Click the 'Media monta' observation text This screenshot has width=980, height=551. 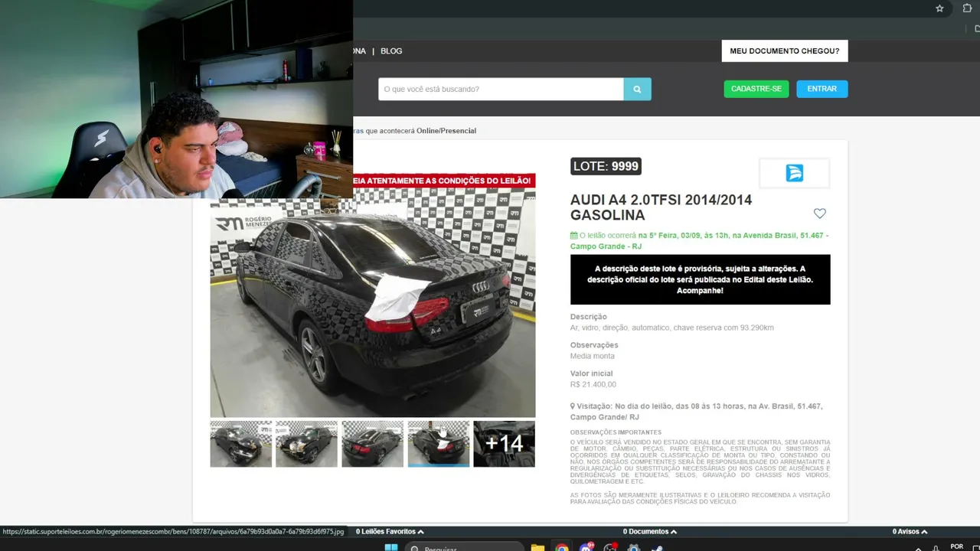(593, 356)
